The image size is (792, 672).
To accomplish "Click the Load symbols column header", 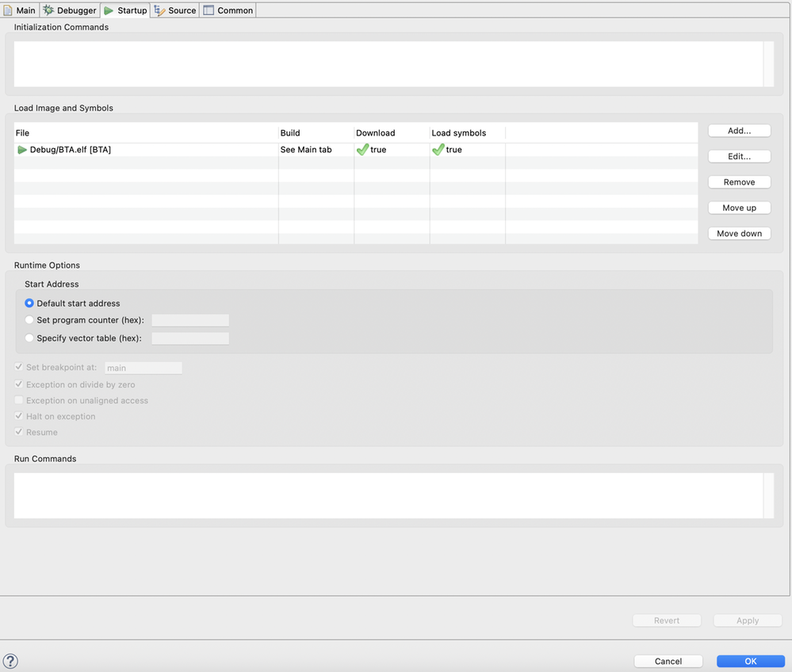I will click(468, 133).
